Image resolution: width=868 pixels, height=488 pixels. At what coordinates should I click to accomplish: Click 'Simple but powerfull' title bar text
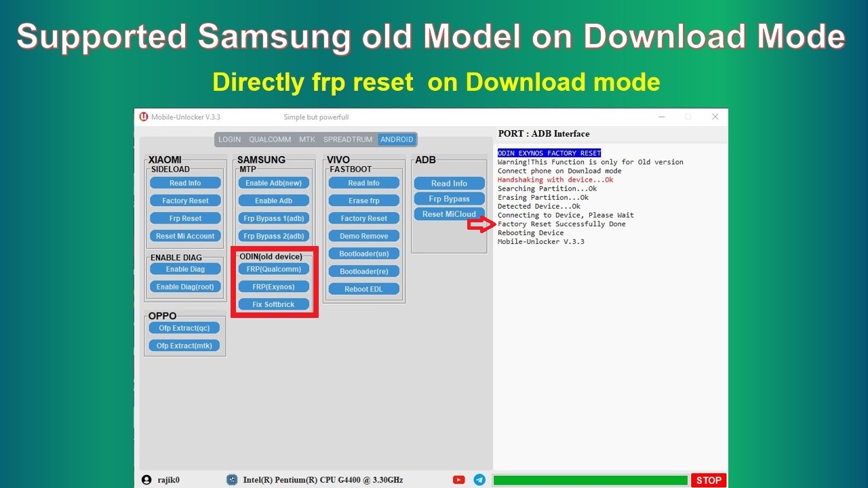(316, 117)
